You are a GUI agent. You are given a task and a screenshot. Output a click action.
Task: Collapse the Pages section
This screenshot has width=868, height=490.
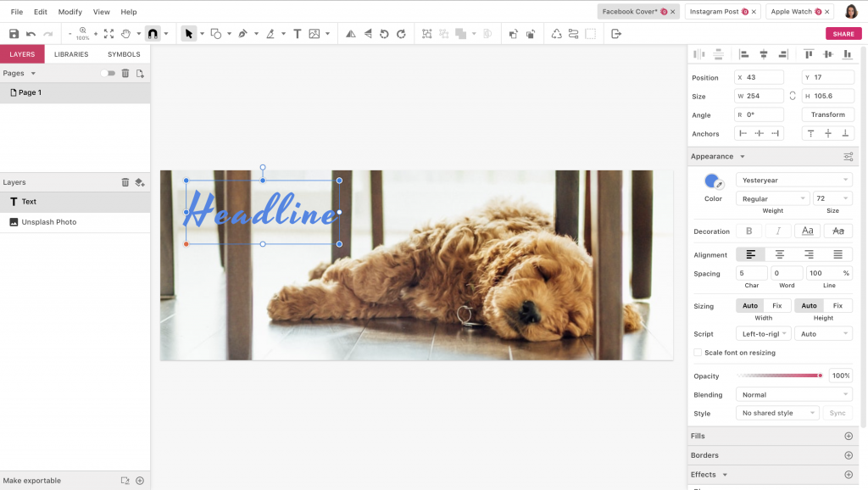[32, 73]
